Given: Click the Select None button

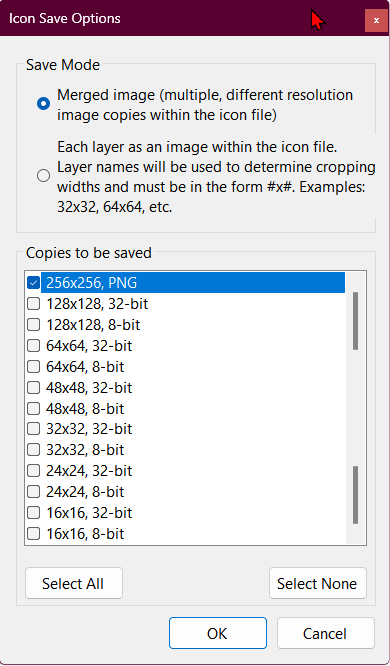Looking at the screenshot, I should (318, 583).
